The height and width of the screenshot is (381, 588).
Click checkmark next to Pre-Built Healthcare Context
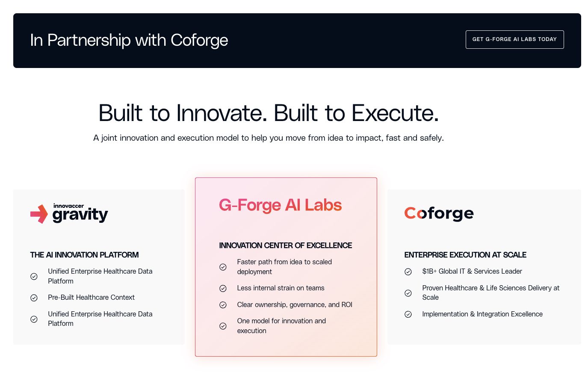(34, 298)
